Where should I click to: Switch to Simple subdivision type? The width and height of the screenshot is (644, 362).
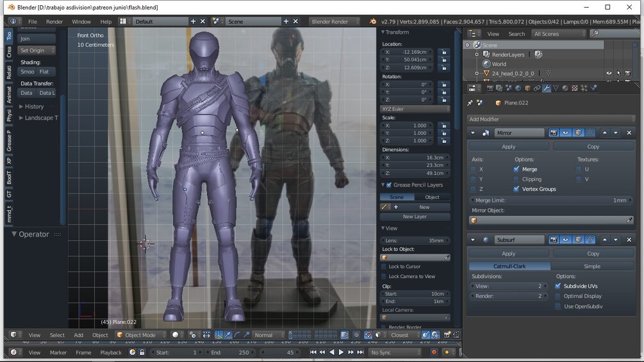coord(592,266)
